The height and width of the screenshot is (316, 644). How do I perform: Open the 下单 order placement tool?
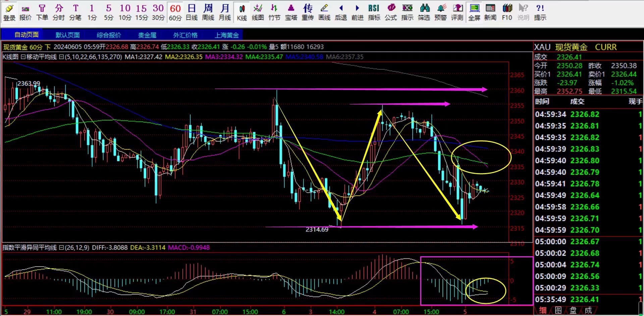pyautogui.click(x=42, y=12)
